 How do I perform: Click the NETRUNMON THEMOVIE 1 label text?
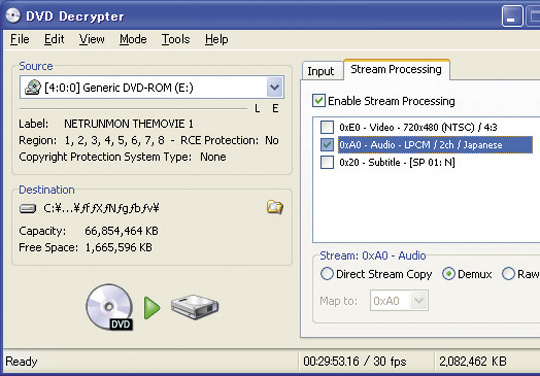(x=129, y=124)
